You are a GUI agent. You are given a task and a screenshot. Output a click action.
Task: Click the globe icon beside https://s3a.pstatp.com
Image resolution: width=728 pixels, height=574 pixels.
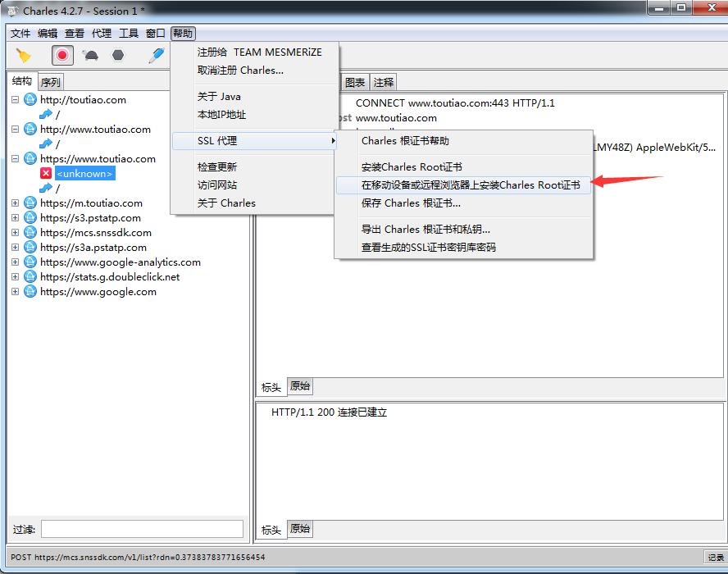(30, 247)
